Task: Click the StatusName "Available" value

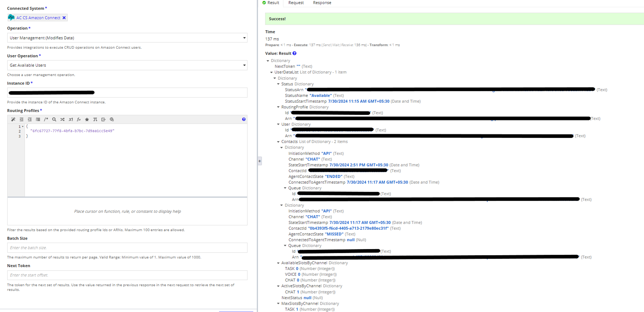Action: click(x=320, y=95)
